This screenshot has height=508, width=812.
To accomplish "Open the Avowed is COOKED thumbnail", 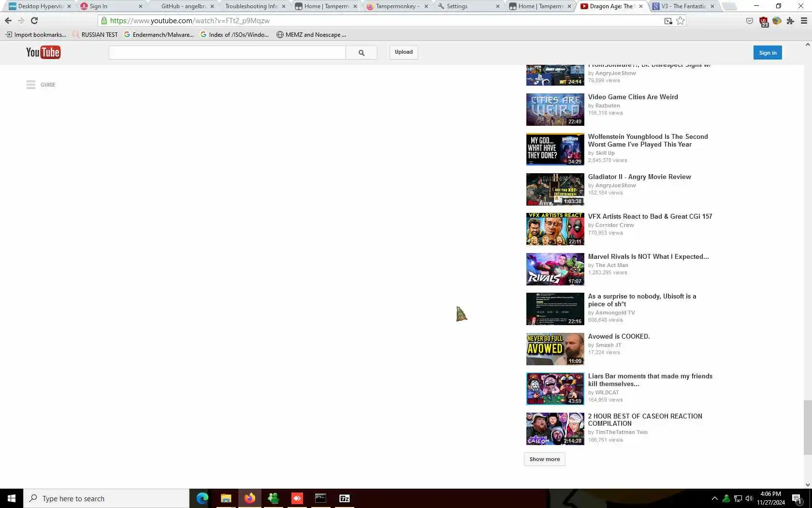I will (x=555, y=349).
